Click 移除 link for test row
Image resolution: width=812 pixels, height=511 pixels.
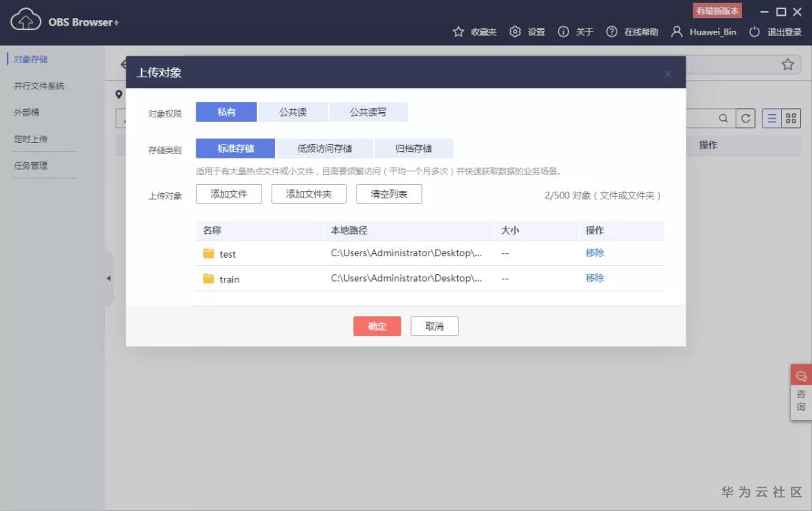pyautogui.click(x=595, y=252)
